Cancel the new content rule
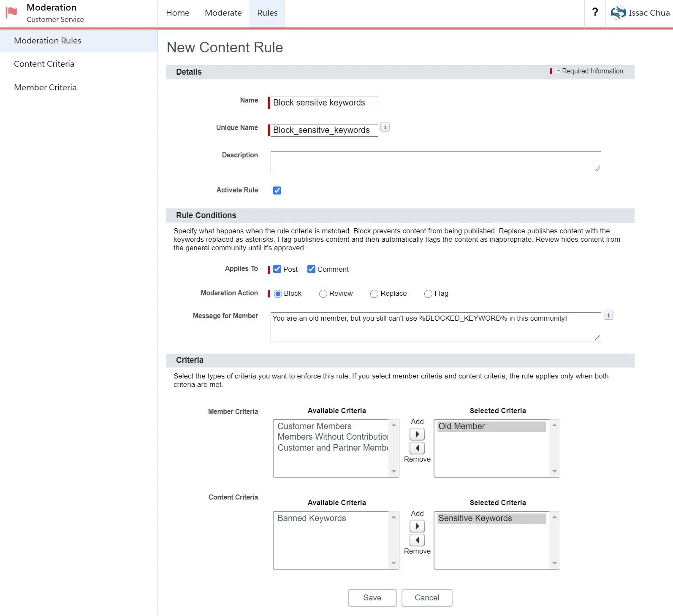The image size is (673, 616). point(427,597)
